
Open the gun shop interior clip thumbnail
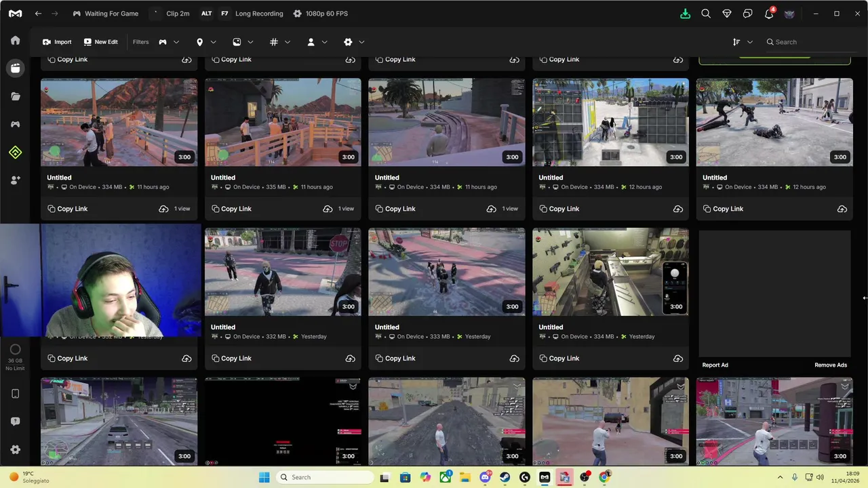point(610,272)
